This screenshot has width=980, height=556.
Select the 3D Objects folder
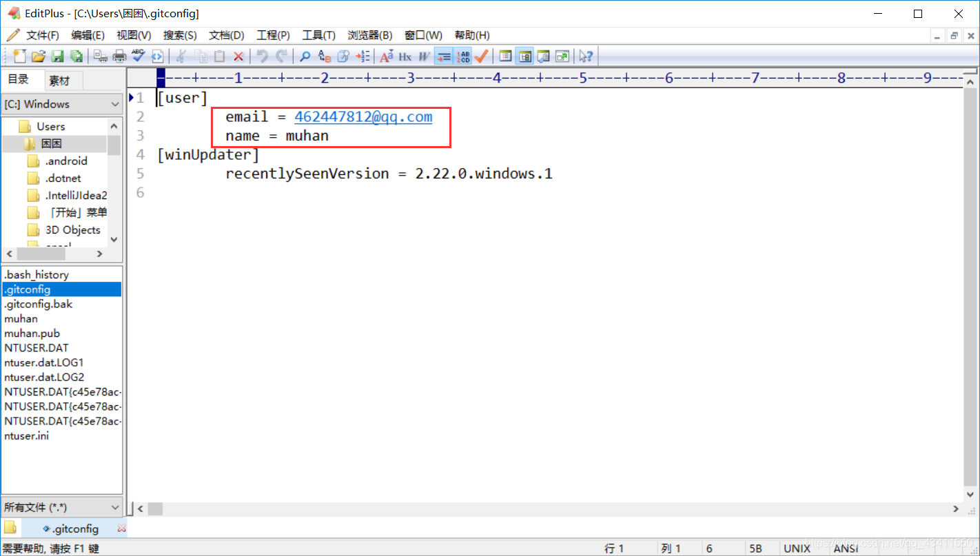click(72, 230)
